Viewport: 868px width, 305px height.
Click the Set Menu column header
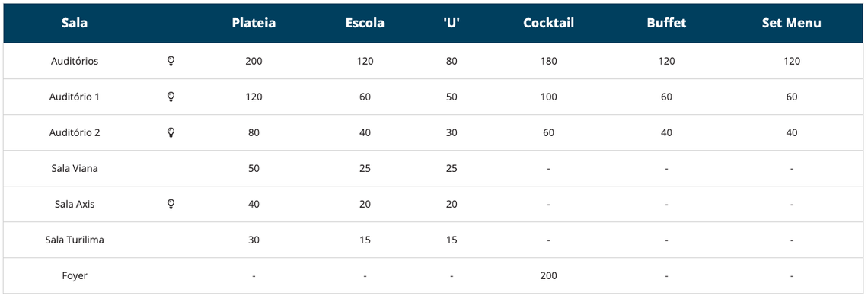[x=792, y=24]
